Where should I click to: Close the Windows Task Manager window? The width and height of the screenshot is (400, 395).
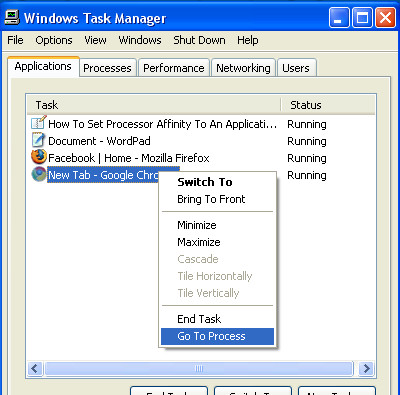coord(385,18)
